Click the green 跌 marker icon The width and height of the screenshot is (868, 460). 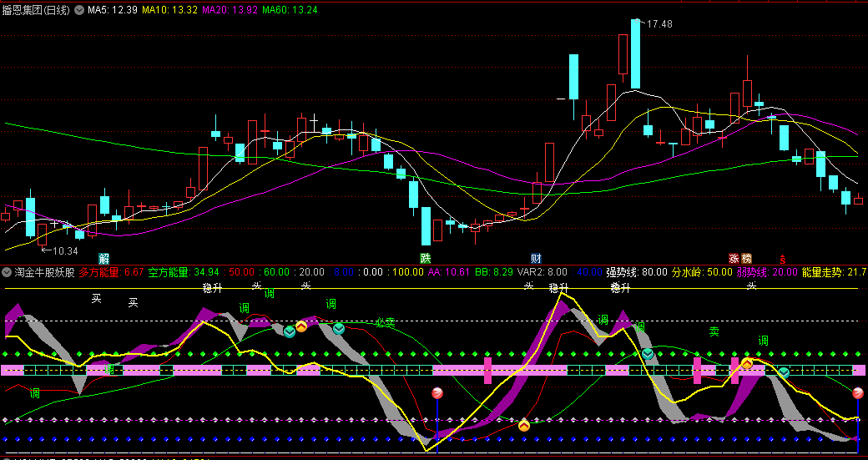click(426, 258)
